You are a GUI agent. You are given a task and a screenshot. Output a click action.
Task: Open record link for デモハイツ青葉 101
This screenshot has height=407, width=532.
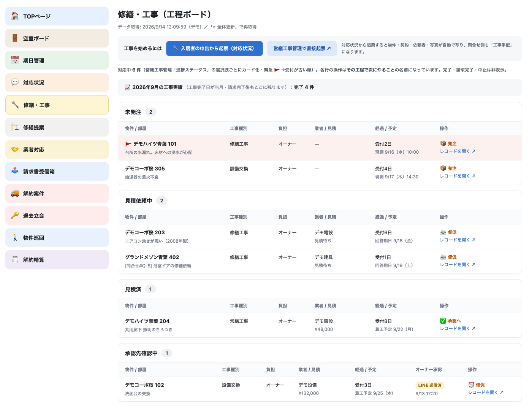(458, 151)
